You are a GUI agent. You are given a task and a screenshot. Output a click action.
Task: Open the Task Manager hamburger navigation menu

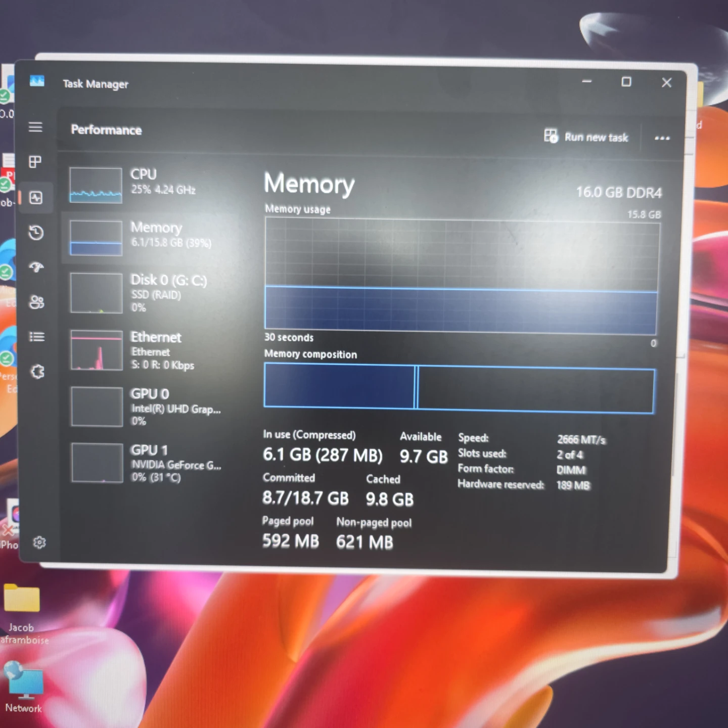(x=35, y=127)
